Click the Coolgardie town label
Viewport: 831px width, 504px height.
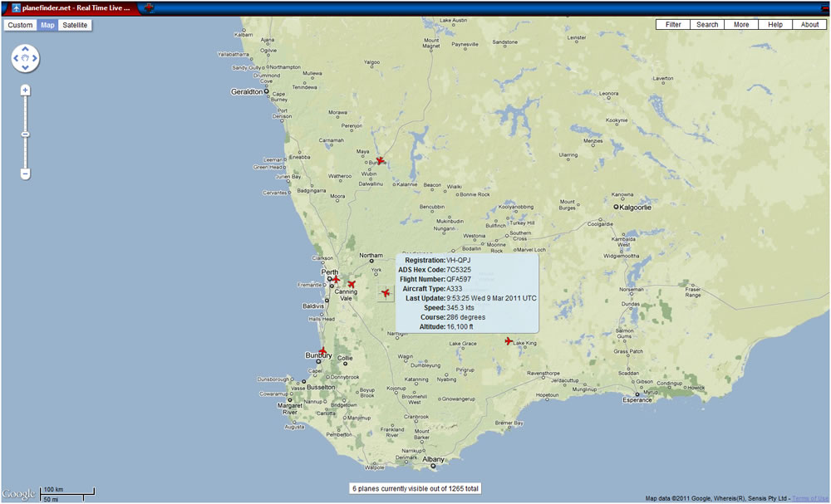click(x=601, y=224)
